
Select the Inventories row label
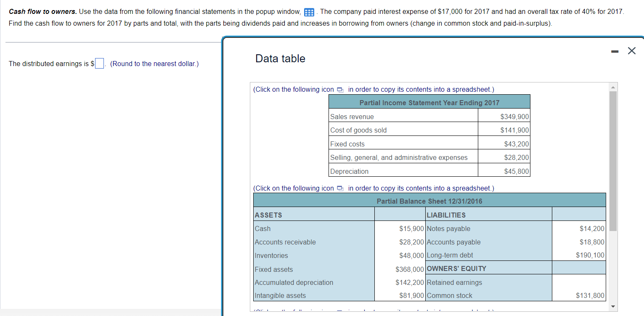tap(271, 255)
